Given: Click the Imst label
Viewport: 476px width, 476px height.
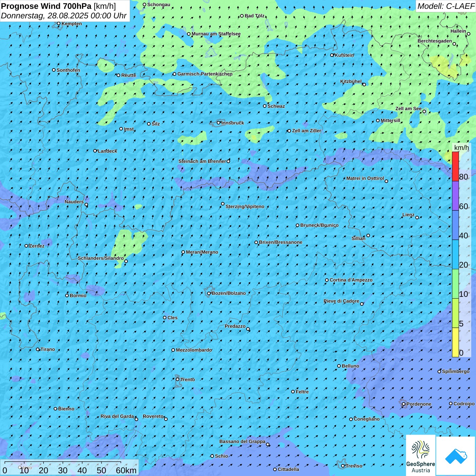Looking at the screenshot, I should (129, 129).
